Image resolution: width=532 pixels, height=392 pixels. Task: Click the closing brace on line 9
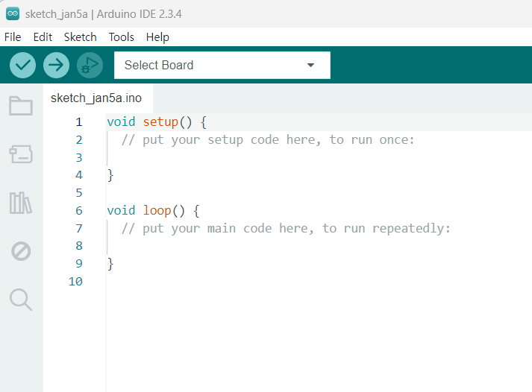110,264
